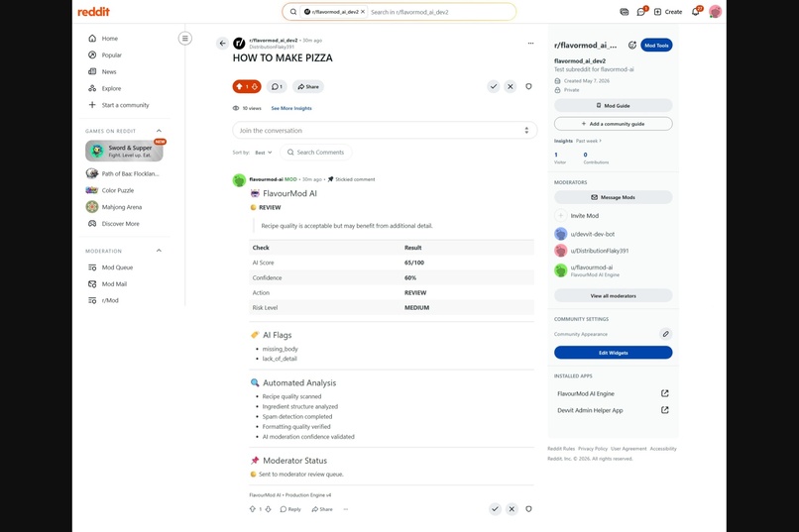Go back using the arrow button
Viewport: 799px width, 532px height.
pos(222,44)
